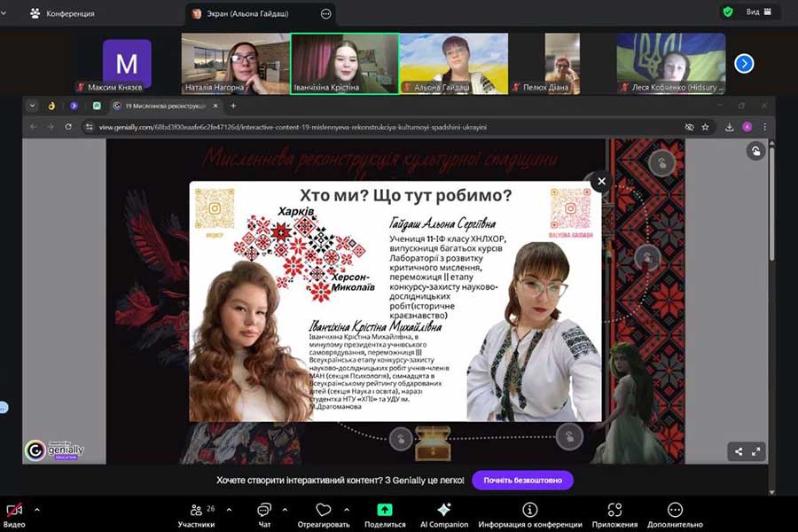This screenshot has width=798, height=532.
Task: Enter Genially fullscreen mode
Action: point(756,451)
